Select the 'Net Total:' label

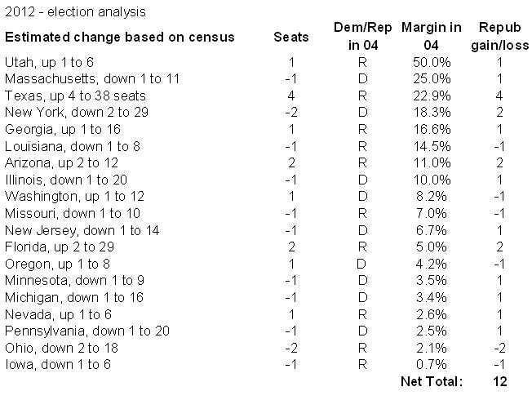(431, 381)
